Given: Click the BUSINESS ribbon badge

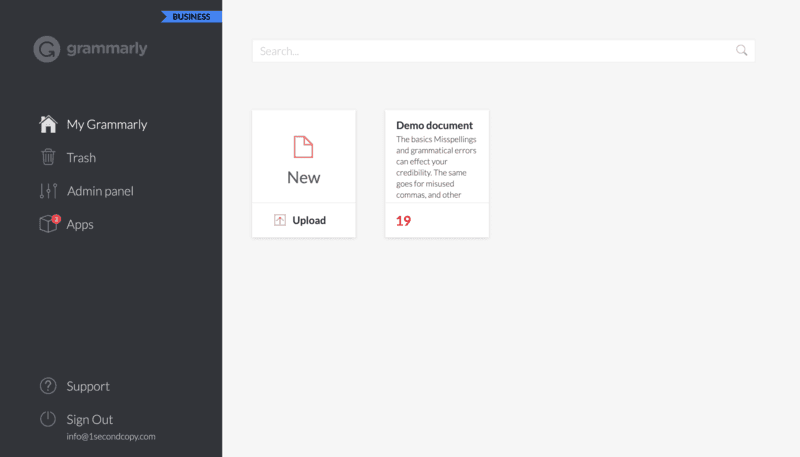Looking at the screenshot, I should 191,17.
